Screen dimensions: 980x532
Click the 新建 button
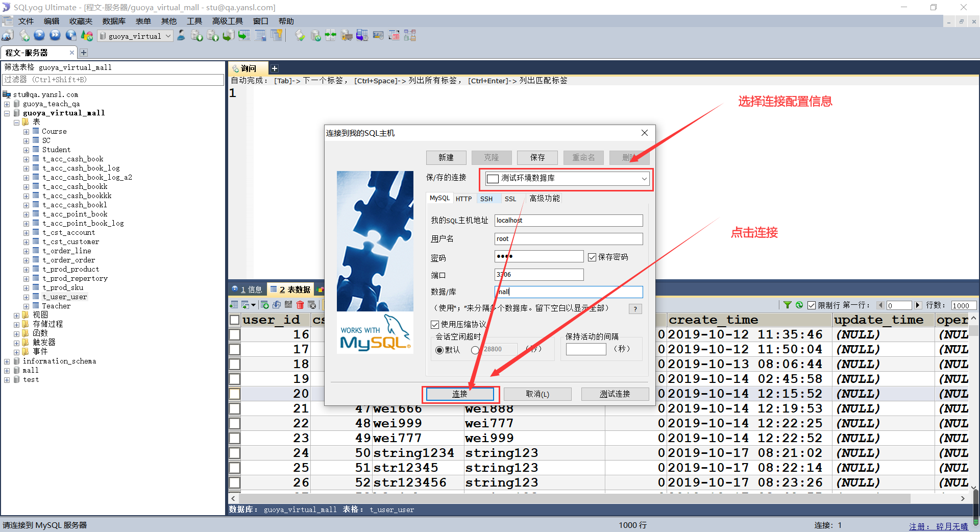(446, 157)
